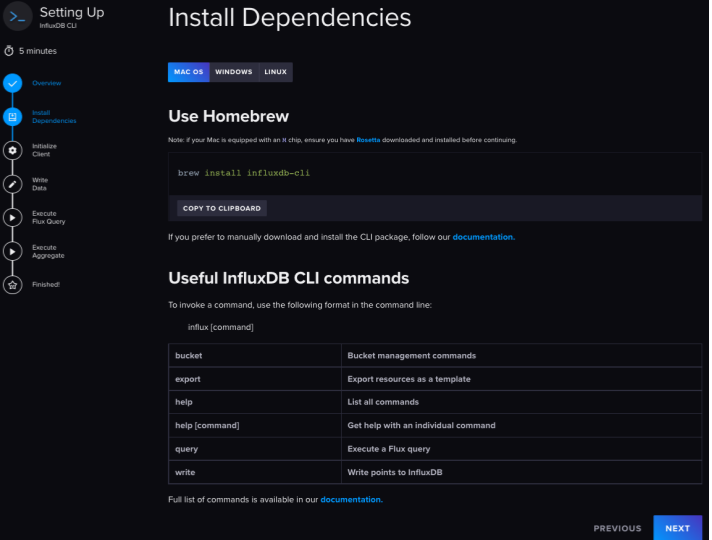
Task: Click 'Get help with an individual command' cell
Action: click(521, 426)
